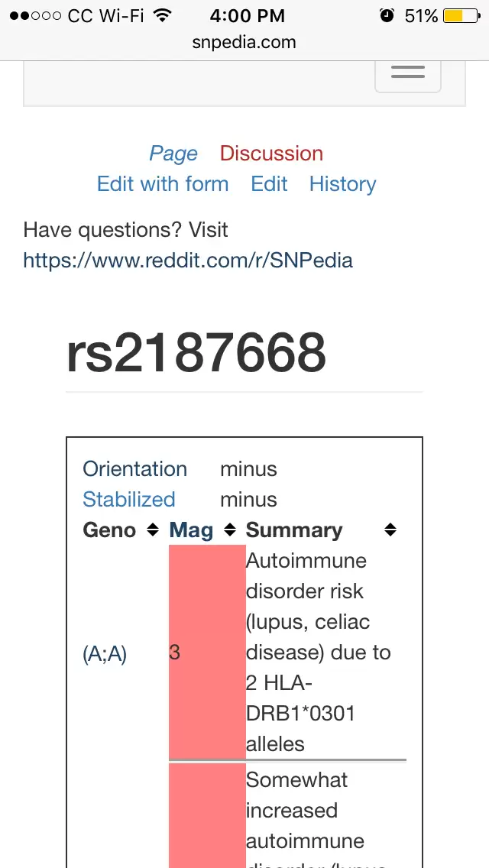489x868 pixels.
Task: Click the Edit link
Action: [x=269, y=184]
